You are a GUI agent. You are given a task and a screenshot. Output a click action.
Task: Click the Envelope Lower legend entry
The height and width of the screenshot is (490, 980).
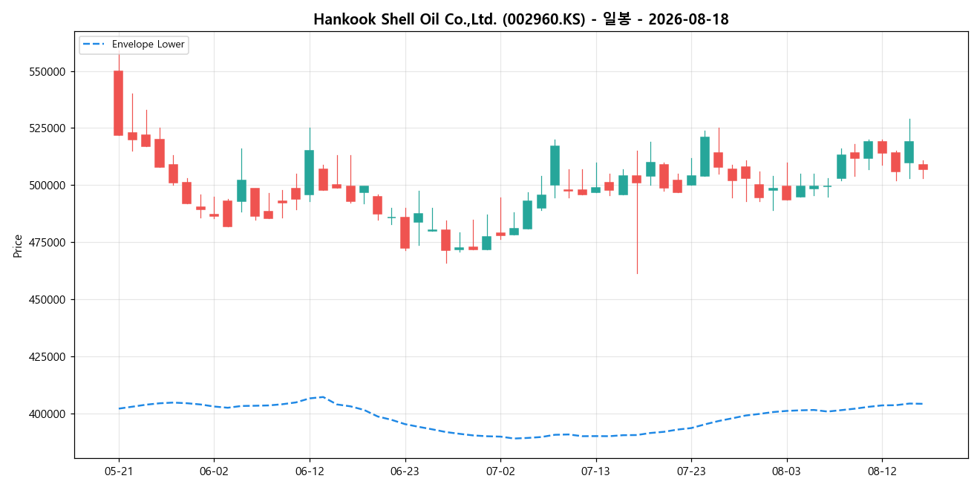coord(134,45)
